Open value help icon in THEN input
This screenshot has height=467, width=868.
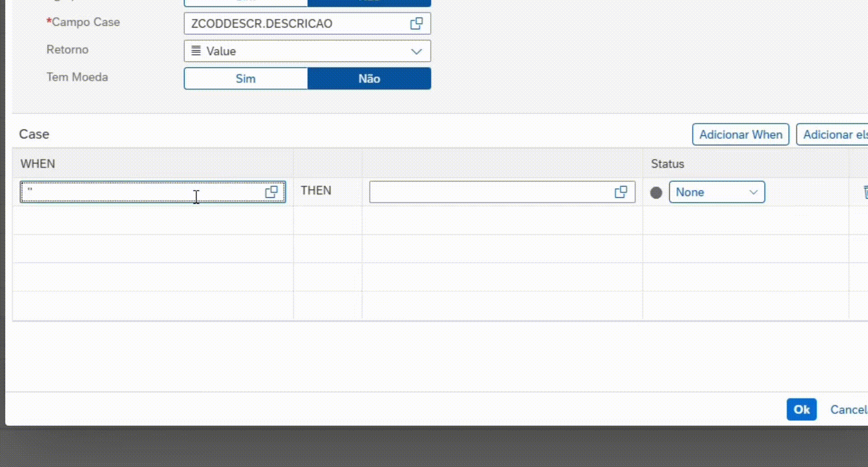(621, 192)
